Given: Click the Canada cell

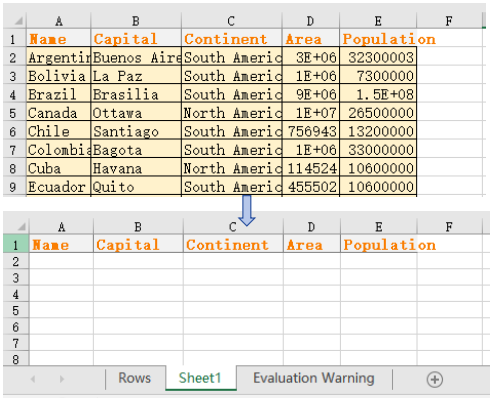Looking at the screenshot, I should (59, 112).
